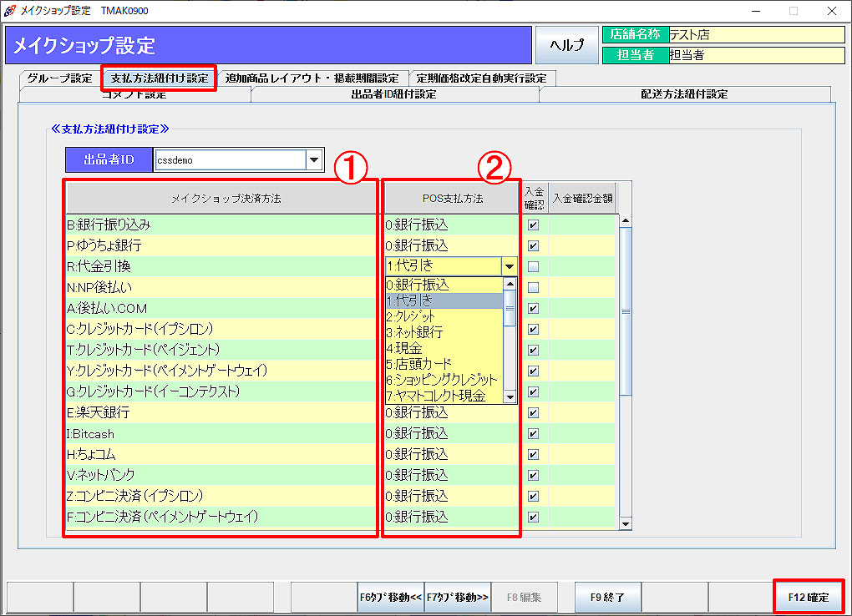Open the 配送方法紐付設定 tab
This screenshot has height=616, width=852.
pyautogui.click(x=684, y=94)
